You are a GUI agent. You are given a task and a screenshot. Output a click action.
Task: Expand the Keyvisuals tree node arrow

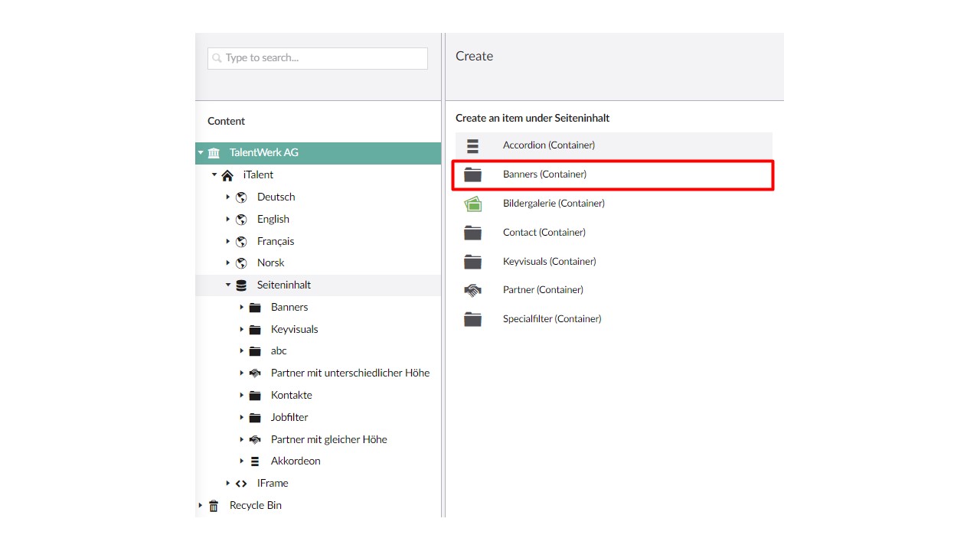point(242,330)
